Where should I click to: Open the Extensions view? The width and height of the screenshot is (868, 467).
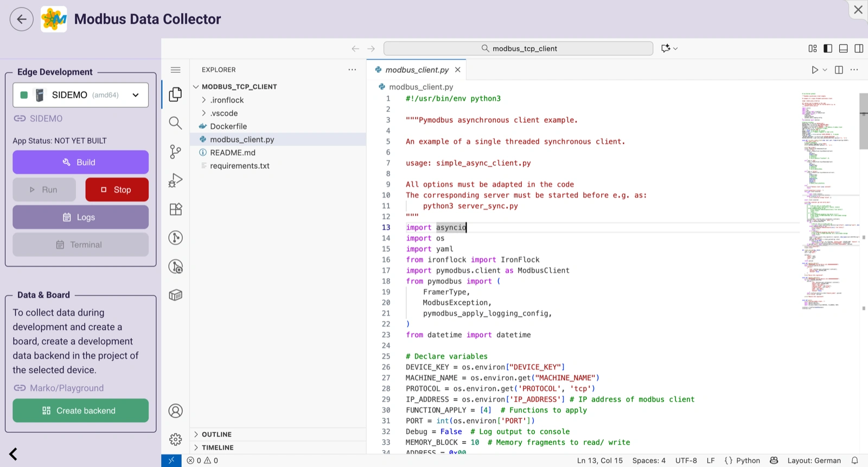click(175, 209)
